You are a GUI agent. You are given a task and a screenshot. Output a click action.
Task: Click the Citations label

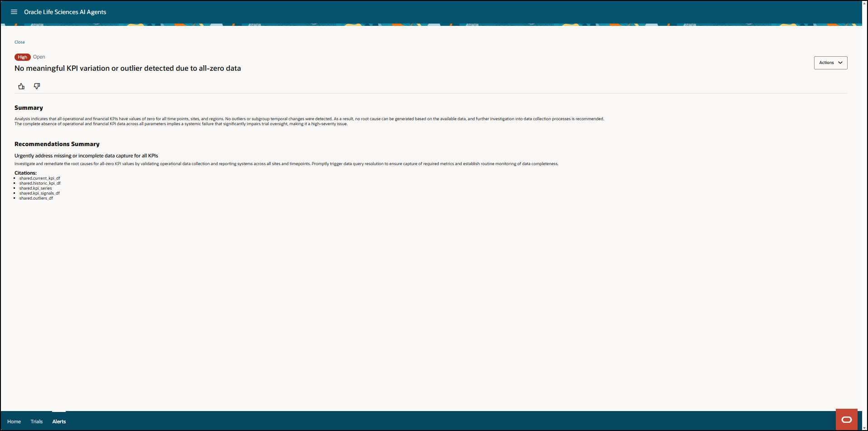coord(25,173)
